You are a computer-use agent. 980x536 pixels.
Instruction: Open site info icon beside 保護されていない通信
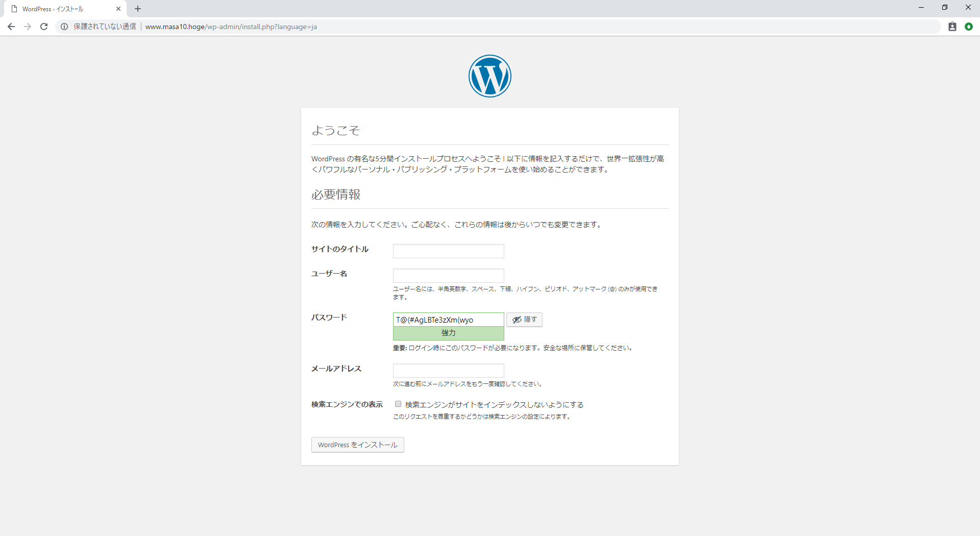[x=64, y=27]
